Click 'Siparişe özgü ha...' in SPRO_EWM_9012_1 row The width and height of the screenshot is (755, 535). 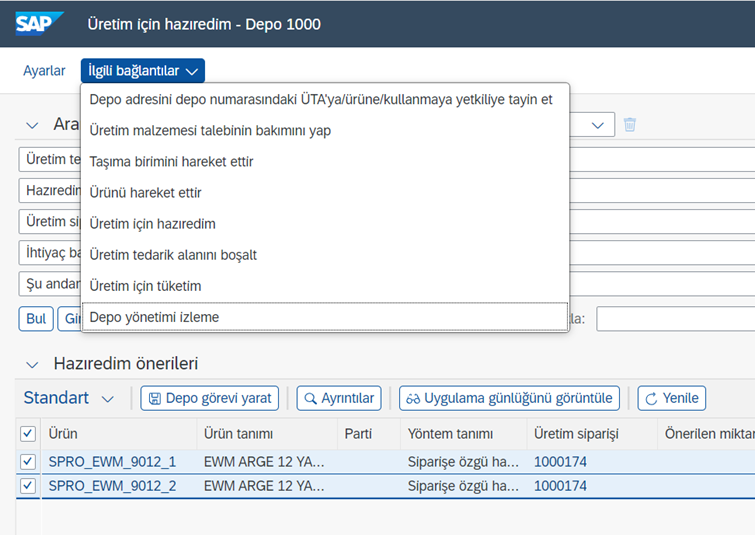point(463,462)
